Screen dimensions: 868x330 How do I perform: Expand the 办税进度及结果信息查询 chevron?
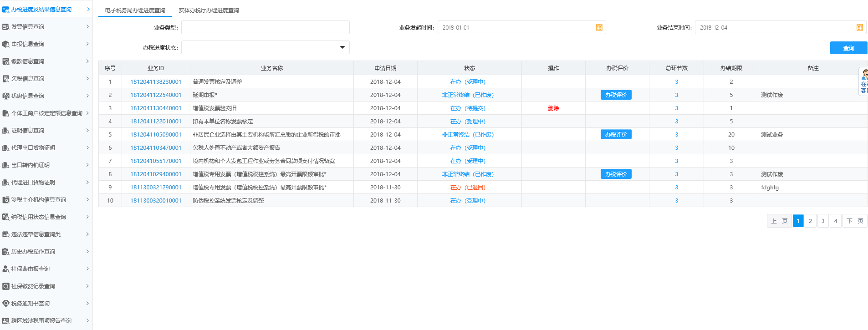point(88,9)
